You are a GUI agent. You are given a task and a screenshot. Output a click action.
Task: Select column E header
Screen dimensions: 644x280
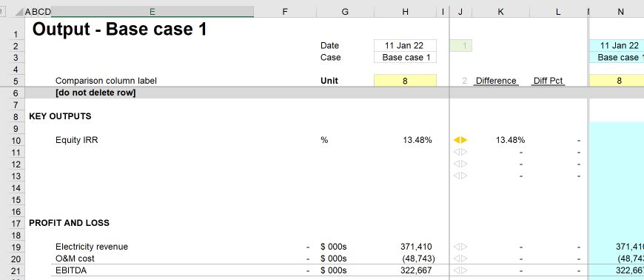152,12
